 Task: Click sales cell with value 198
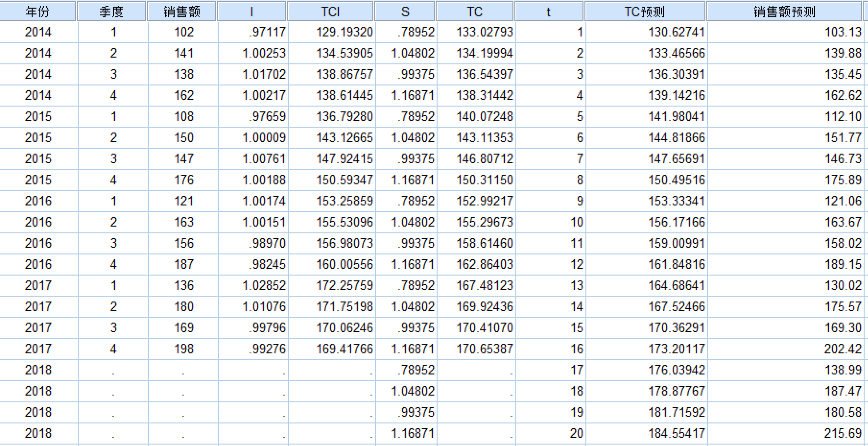(x=183, y=349)
